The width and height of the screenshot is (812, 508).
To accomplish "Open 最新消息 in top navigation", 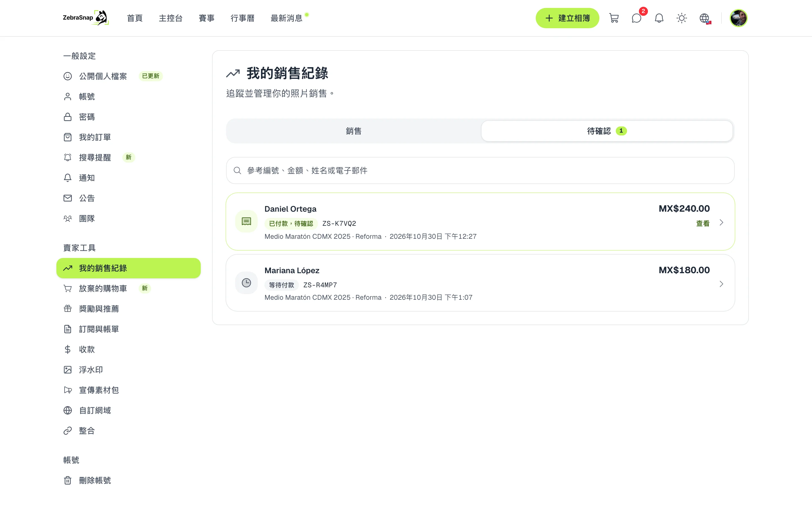I will pyautogui.click(x=286, y=18).
